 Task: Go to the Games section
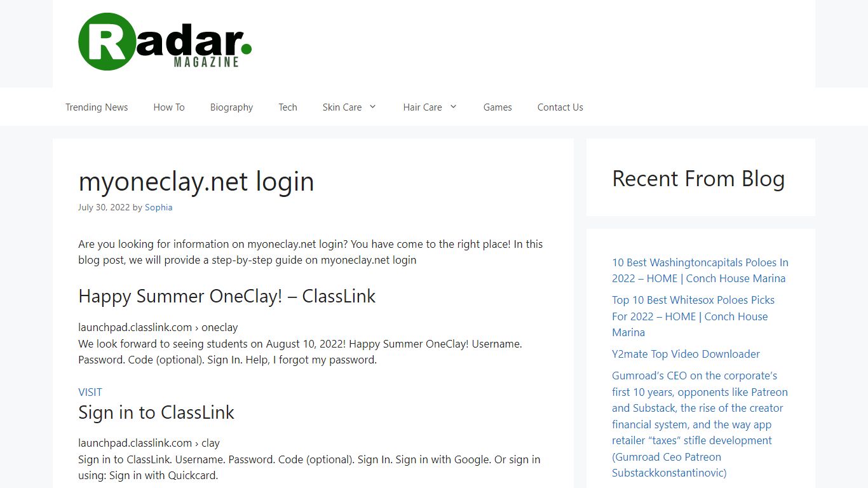tap(498, 107)
